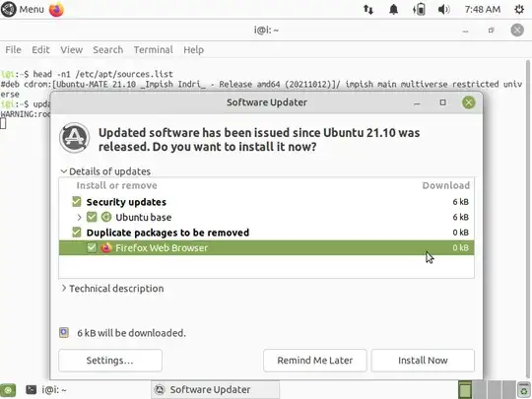Check the battery power indicator
Image resolution: width=532 pixels, height=399 pixels.
click(x=419, y=10)
